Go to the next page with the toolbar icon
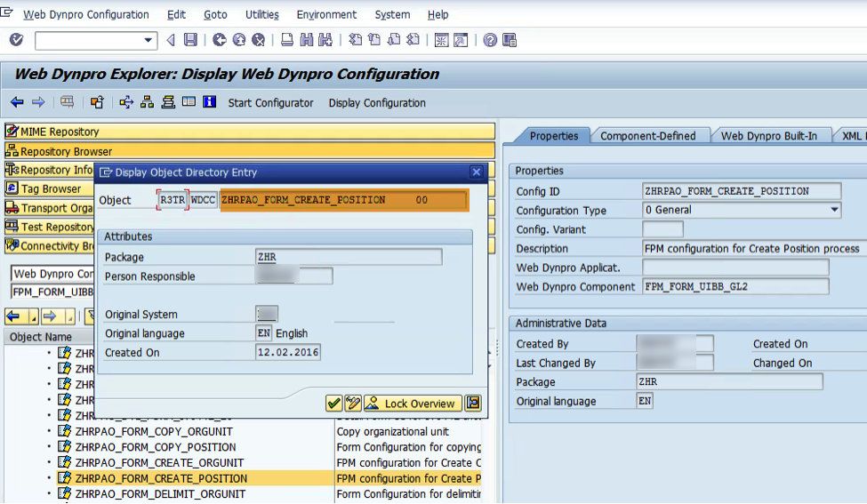This screenshot has height=504, width=867. click(x=394, y=40)
